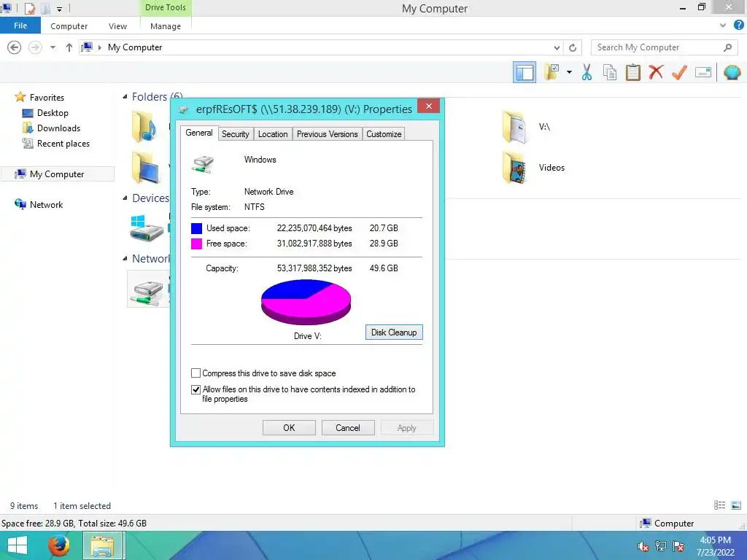The height and width of the screenshot is (560, 747).
Task: Click Cancel in Properties dialog
Action: coord(348,427)
